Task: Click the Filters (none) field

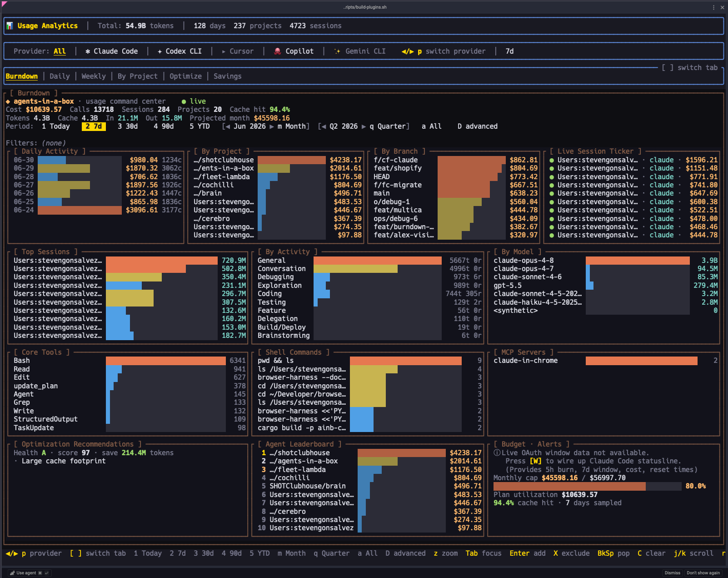Action: point(36,143)
